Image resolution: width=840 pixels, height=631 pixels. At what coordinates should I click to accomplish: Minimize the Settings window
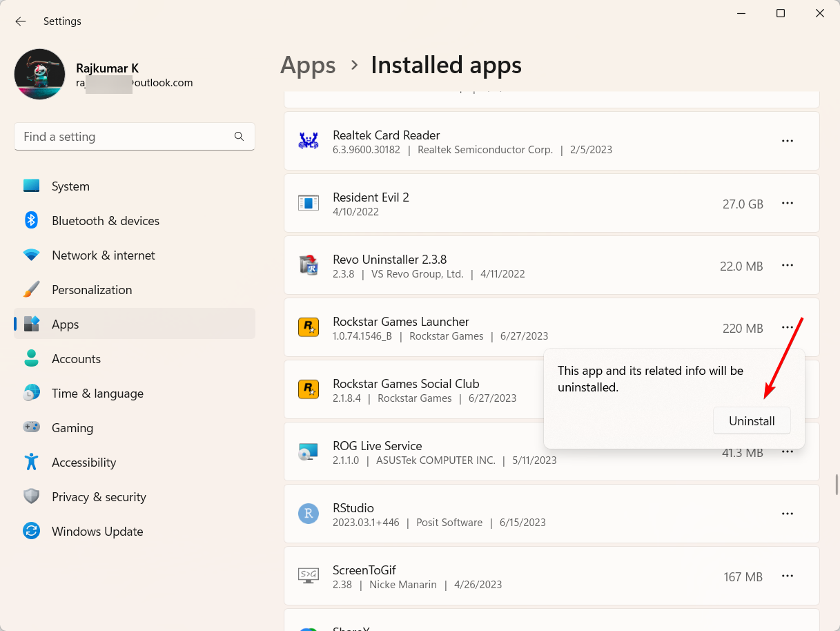click(x=741, y=13)
